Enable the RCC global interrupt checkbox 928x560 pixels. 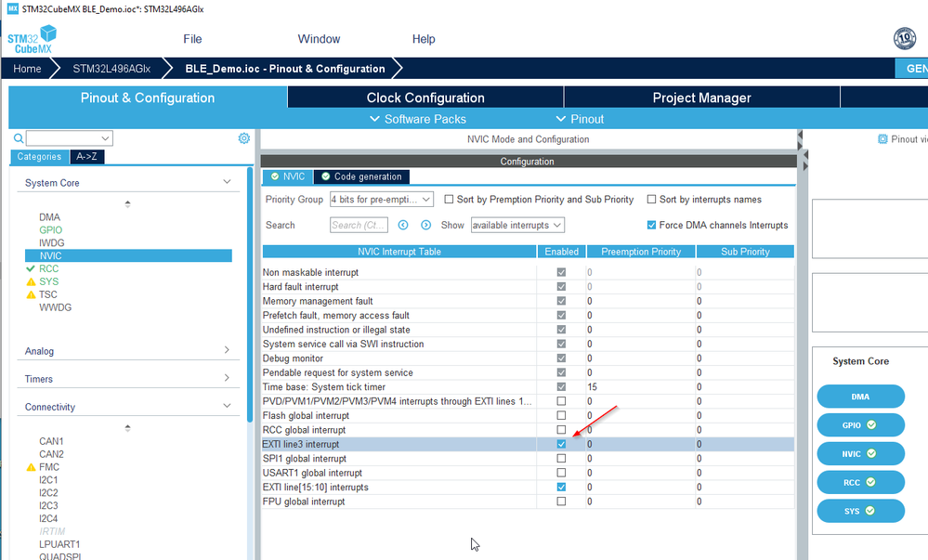(x=561, y=430)
